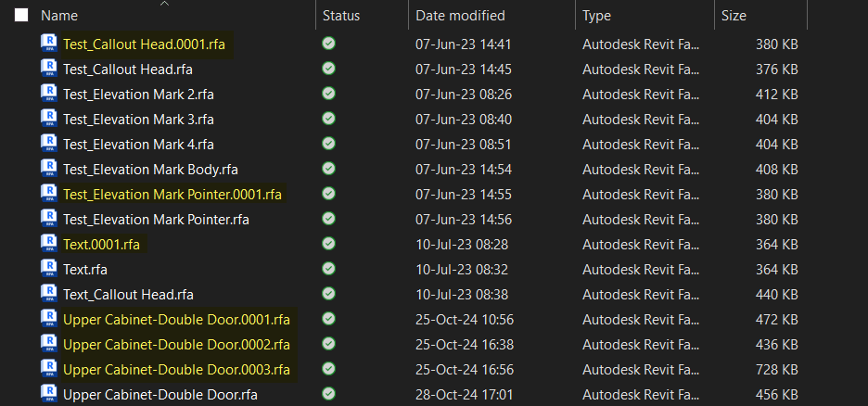
Task: Click sync status checkmark for Upper Cabinet-Double Door.0002.rfa
Action: click(329, 344)
